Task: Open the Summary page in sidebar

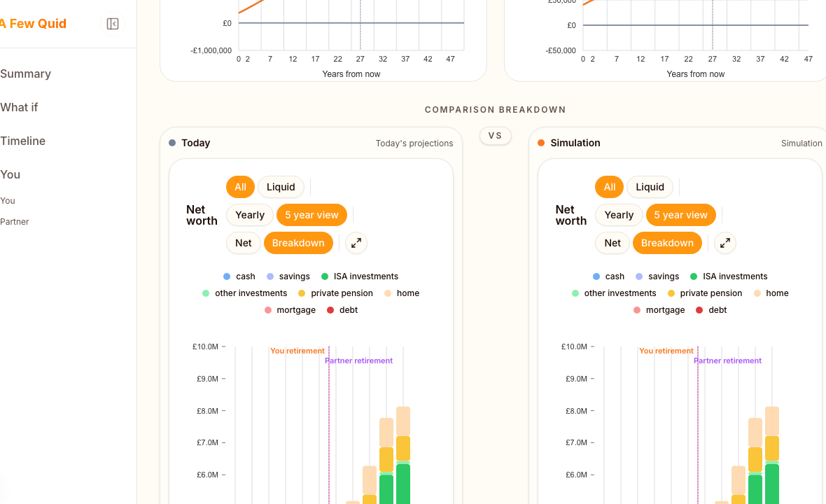Action: (26, 73)
